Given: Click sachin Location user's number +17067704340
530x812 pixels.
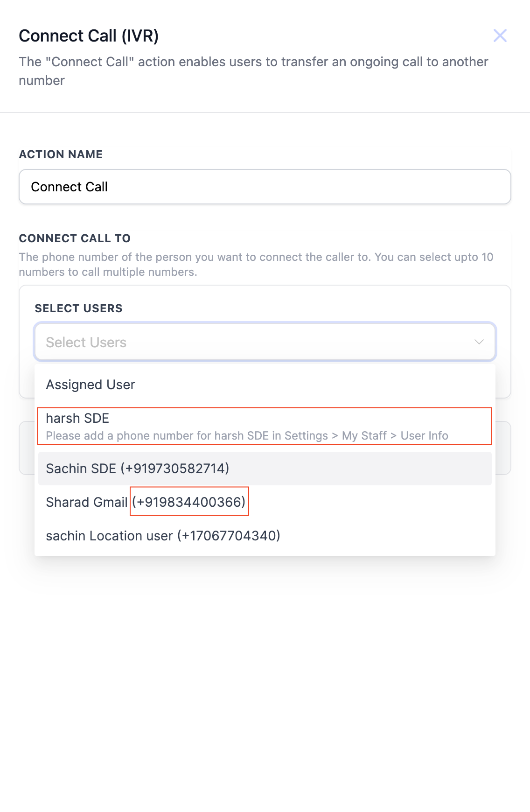Looking at the screenshot, I should tap(229, 536).
